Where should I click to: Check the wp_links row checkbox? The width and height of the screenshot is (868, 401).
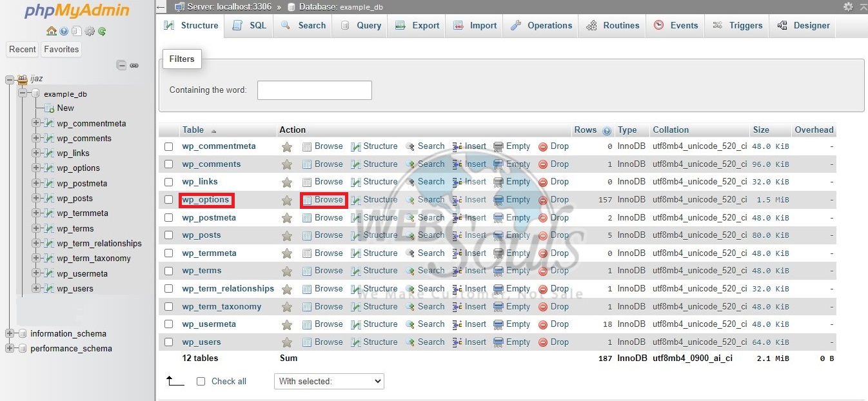pyautogui.click(x=168, y=182)
